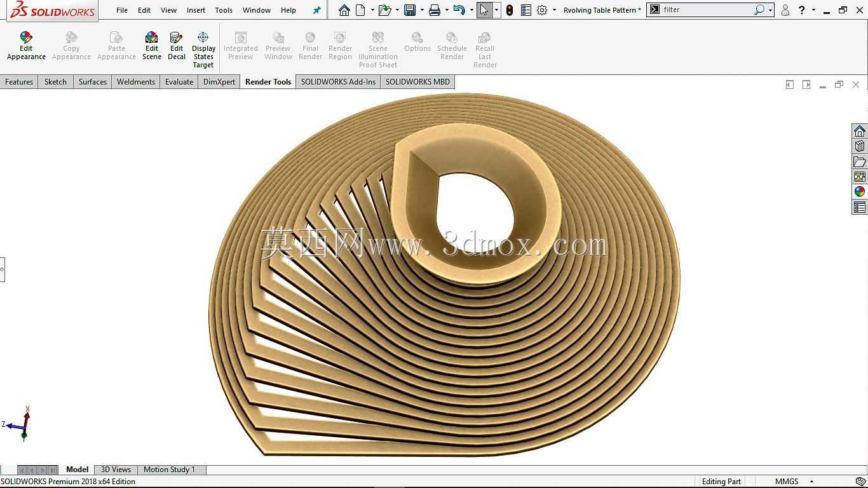Open the Preview Window tool
This screenshot has width=868, height=488.
point(278,46)
